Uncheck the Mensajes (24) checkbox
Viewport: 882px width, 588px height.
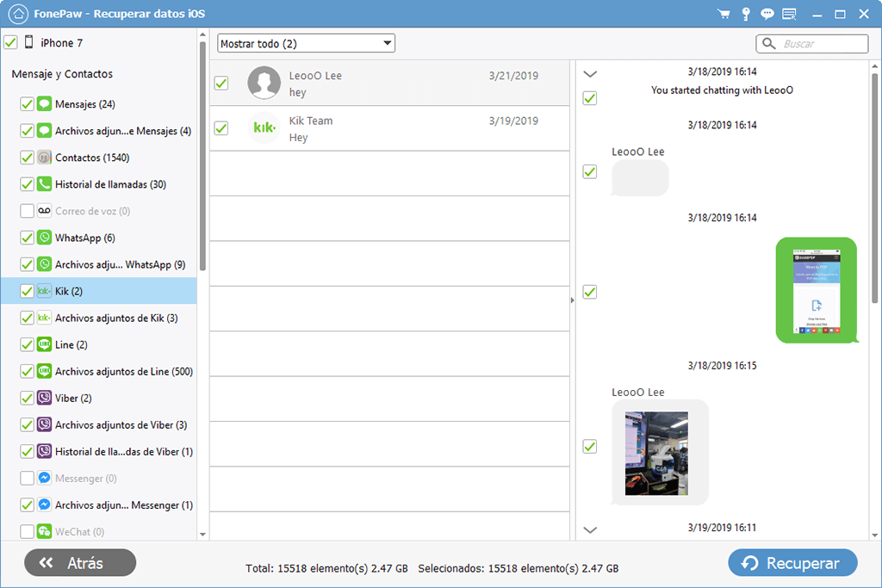pos(27,104)
